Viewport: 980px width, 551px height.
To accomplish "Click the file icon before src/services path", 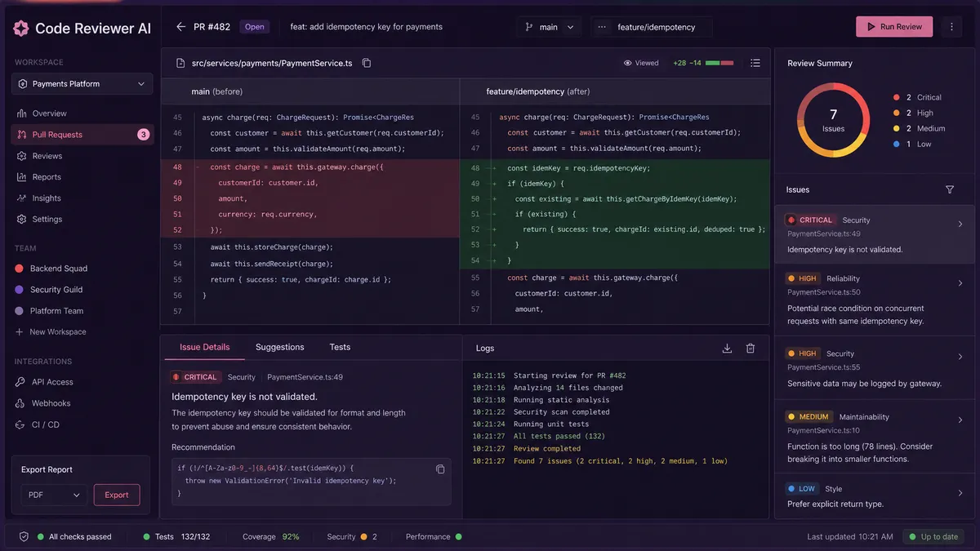I will pyautogui.click(x=180, y=63).
